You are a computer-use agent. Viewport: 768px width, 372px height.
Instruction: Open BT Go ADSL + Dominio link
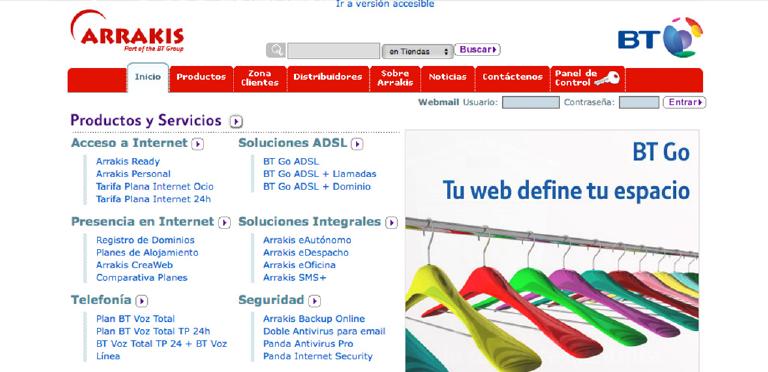[x=317, y=187]
